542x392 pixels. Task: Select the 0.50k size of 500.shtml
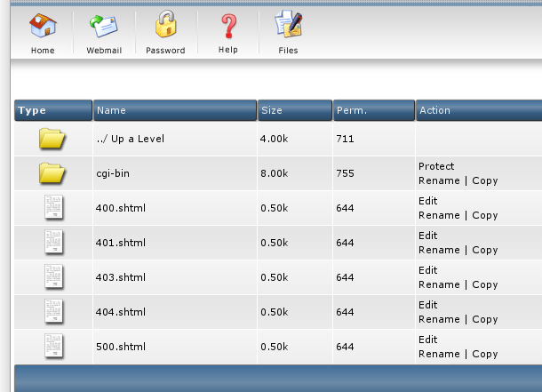pyautogui.click(x=275, y=347)
